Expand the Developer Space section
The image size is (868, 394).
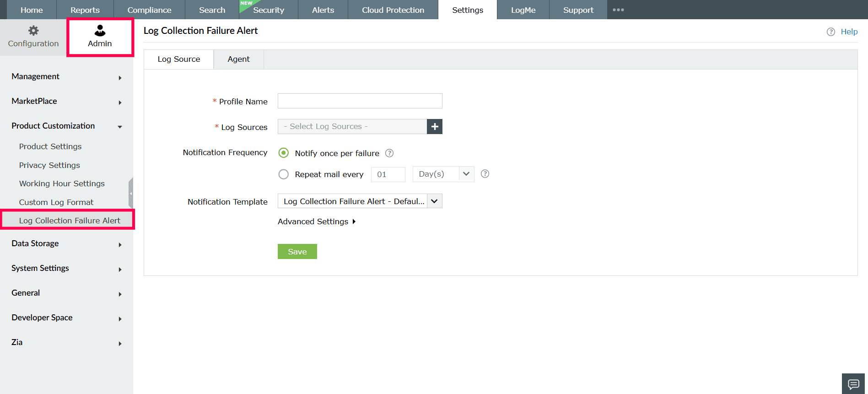click(67, 318)
